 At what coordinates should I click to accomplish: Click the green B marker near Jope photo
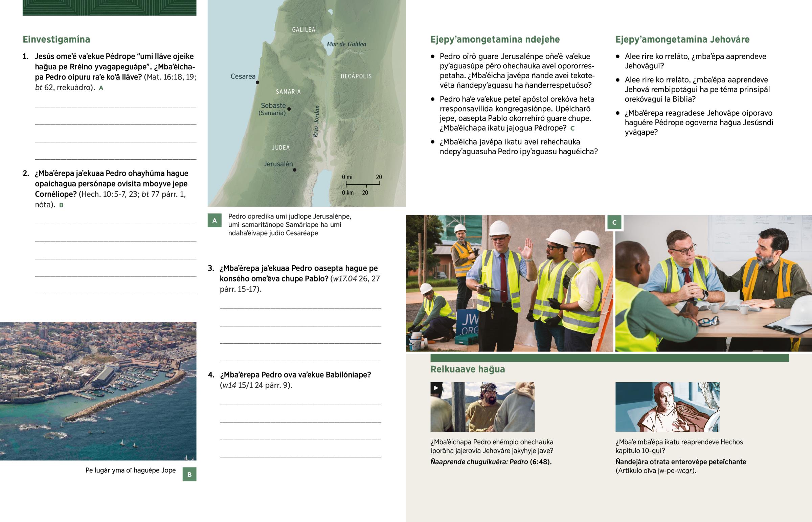[x=189, y=475]
